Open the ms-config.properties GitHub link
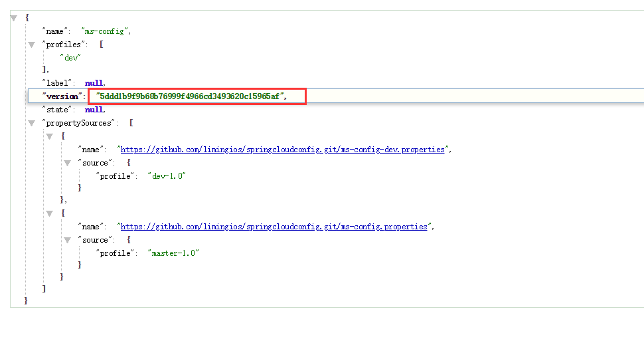The image size is (644, 341). click(274, 227)
